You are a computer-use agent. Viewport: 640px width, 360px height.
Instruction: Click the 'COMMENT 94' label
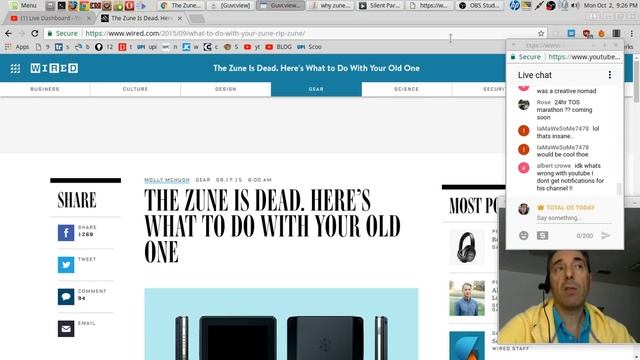coord(92,295)
